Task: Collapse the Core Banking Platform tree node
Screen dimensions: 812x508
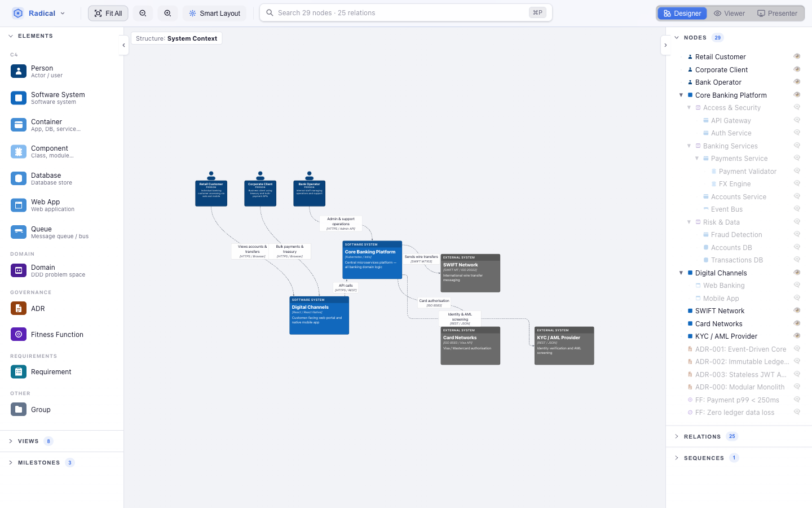Action: 681,95
